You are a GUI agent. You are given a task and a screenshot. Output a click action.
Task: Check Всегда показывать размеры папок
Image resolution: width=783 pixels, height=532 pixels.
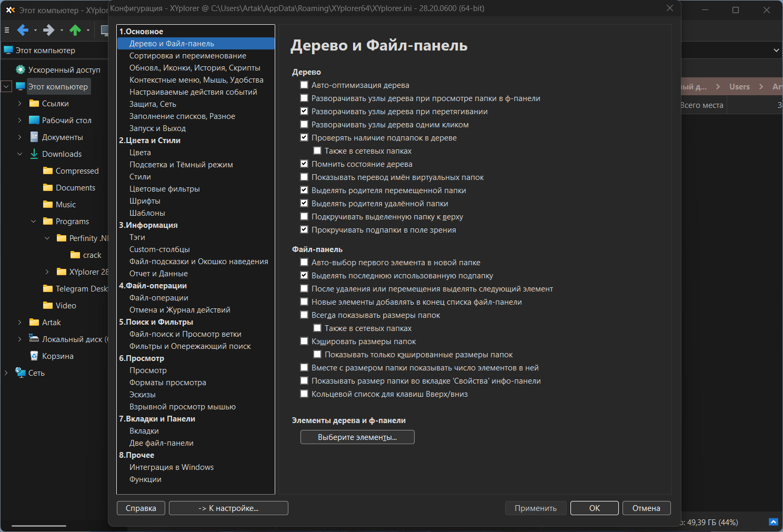pyautogui.click(x=304, y=315)
